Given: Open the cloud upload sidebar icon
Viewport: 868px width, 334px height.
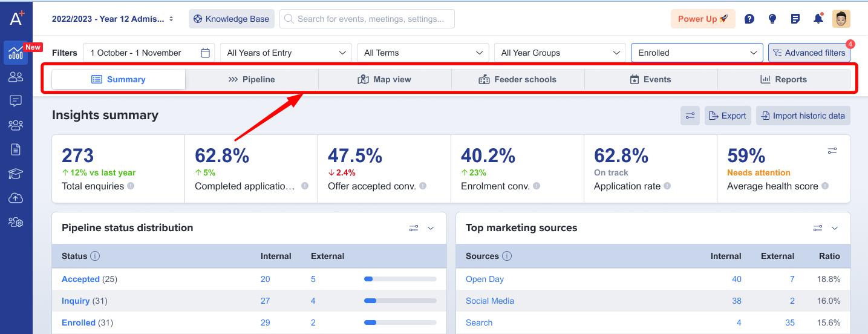Looking at the screenshot, I should pos(16,198).
